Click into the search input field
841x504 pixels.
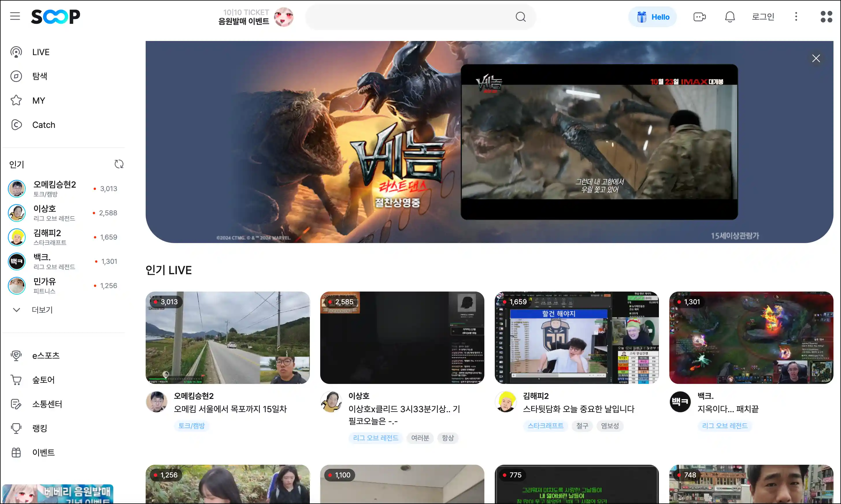tap(408, 17)
